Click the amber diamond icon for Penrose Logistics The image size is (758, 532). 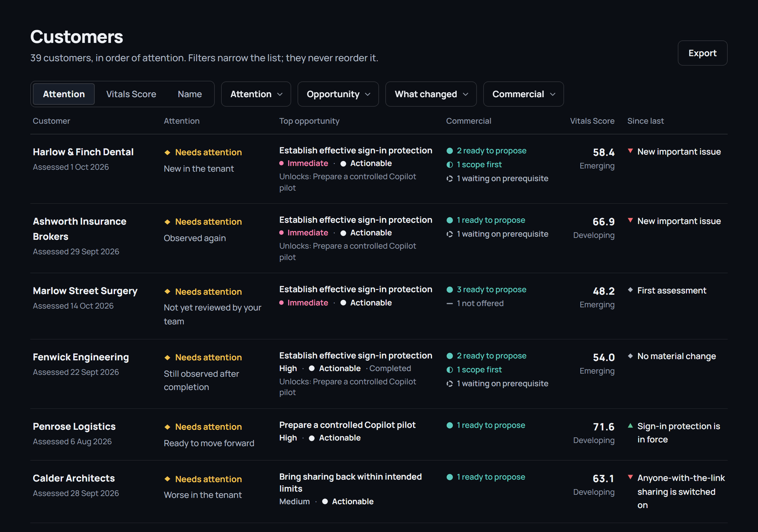click(167, 427)
